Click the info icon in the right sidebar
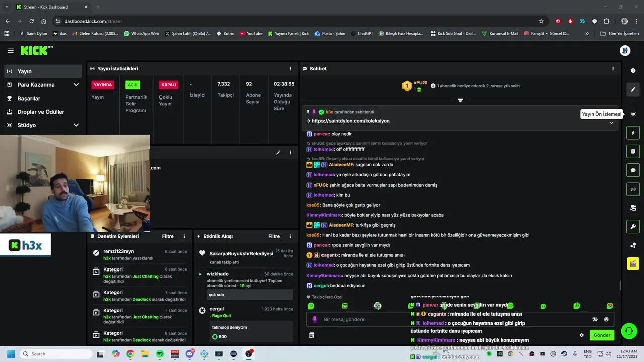The width and height of the screenshot is (644, 362). (633, 71)
